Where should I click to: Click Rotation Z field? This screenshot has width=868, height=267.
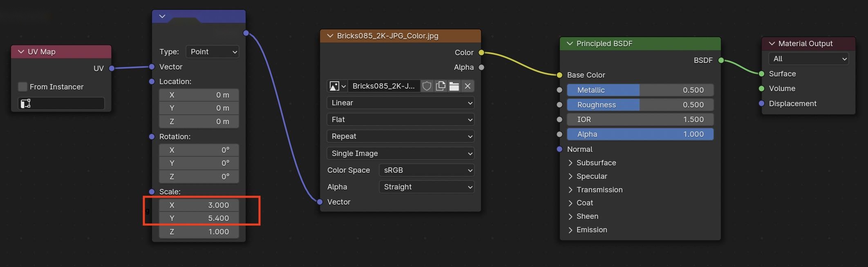[x=199, y=176]
